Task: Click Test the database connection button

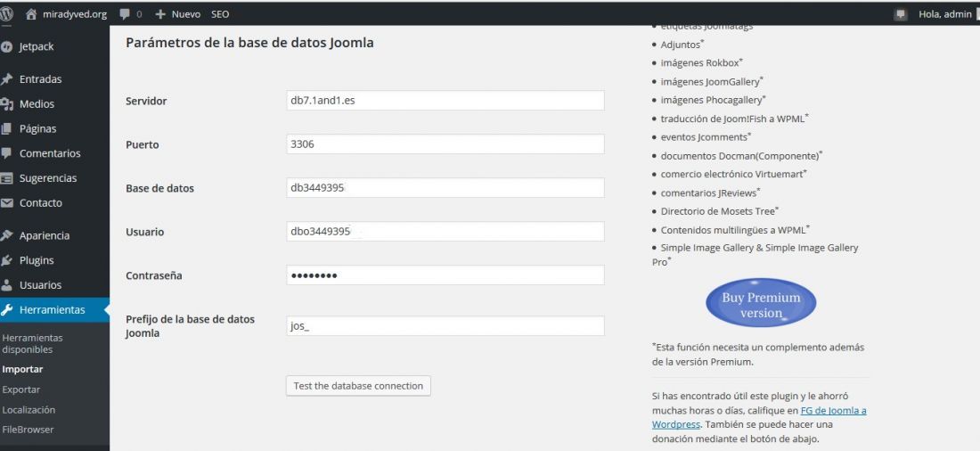Action: [x=358, y=386]
